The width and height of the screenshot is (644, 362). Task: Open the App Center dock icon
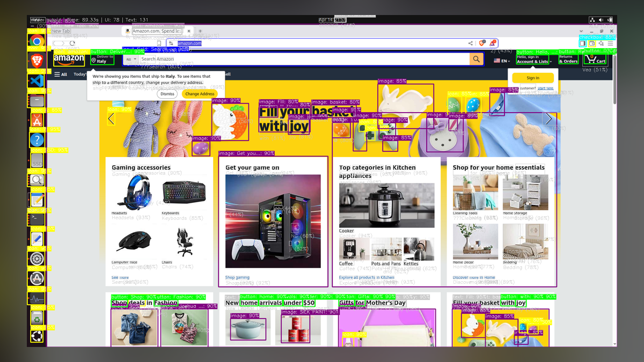(36, 121)
